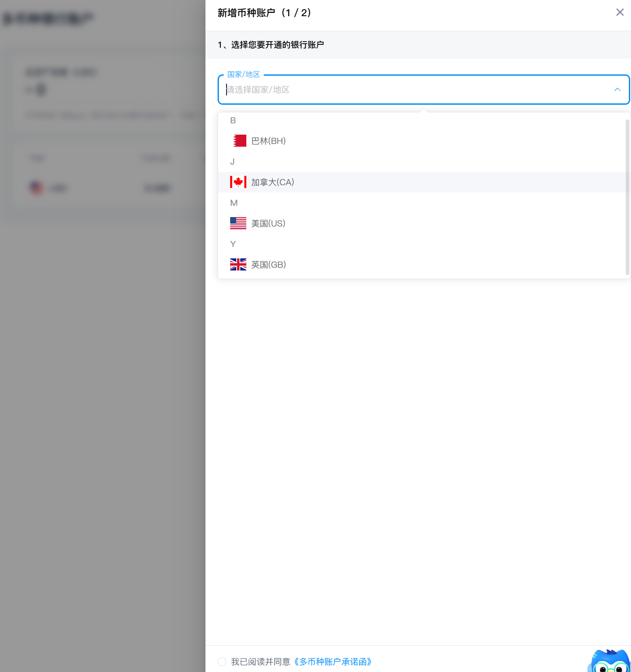Click the United Kingdom flag icon
The height and width of the screenshot is (672, 631).
[238, 265]
